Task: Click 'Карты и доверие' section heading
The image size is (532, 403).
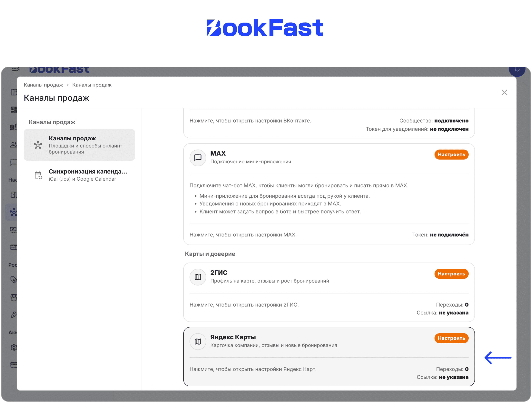Action: click(x=210, y=254)
